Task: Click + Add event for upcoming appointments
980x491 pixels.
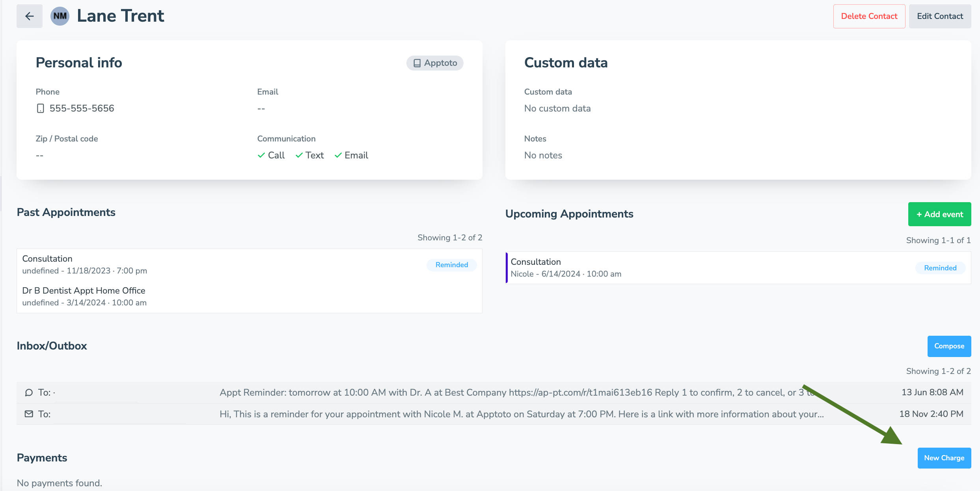Action: click(939, 214)
